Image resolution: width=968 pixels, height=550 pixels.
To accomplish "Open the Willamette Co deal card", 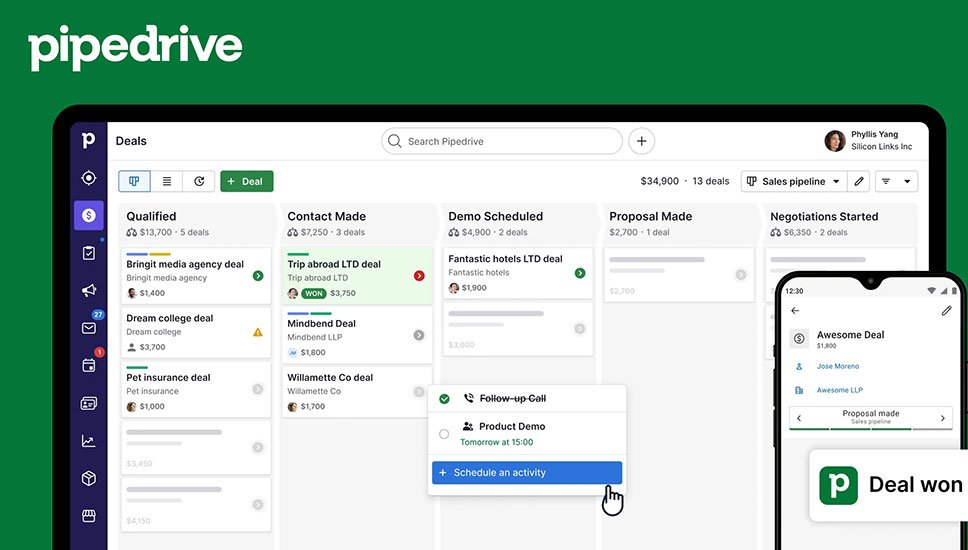I will tap(357, 392).
